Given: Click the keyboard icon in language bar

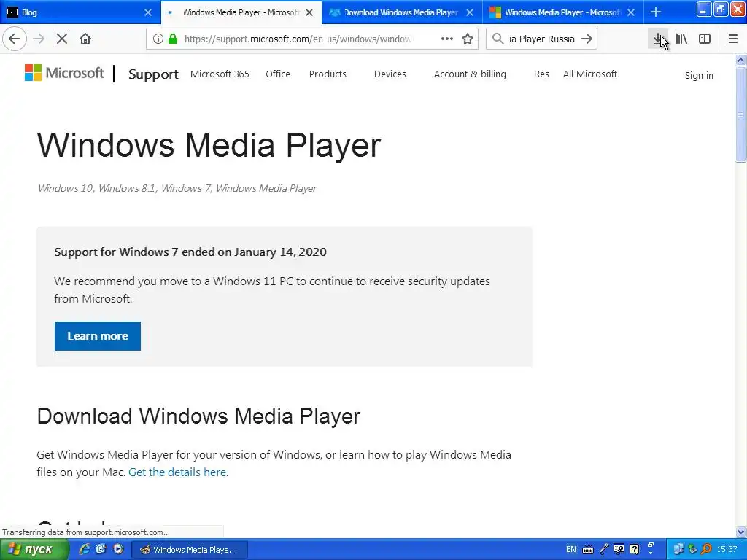Looking at the screenshot, I should [x=588, y=550].
